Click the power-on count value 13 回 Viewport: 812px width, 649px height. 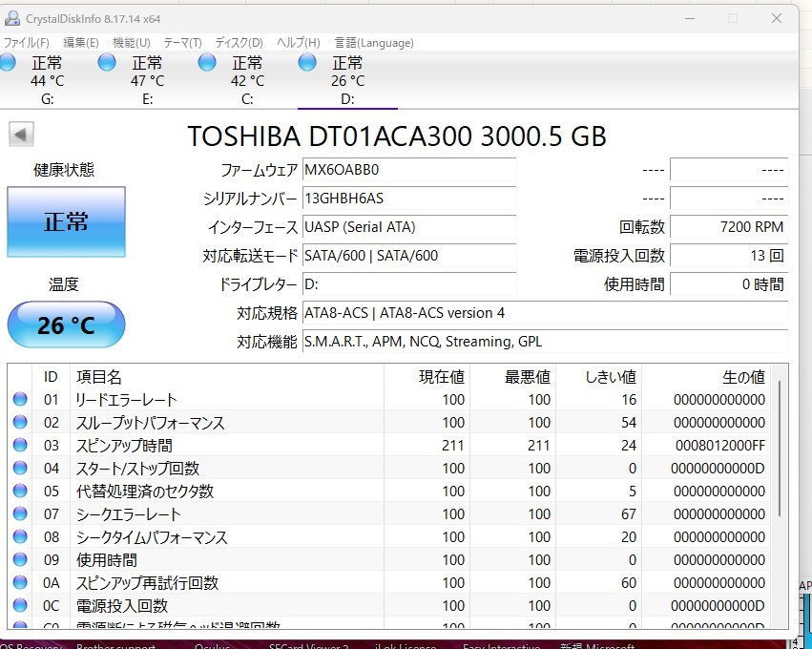pos(729,256)
